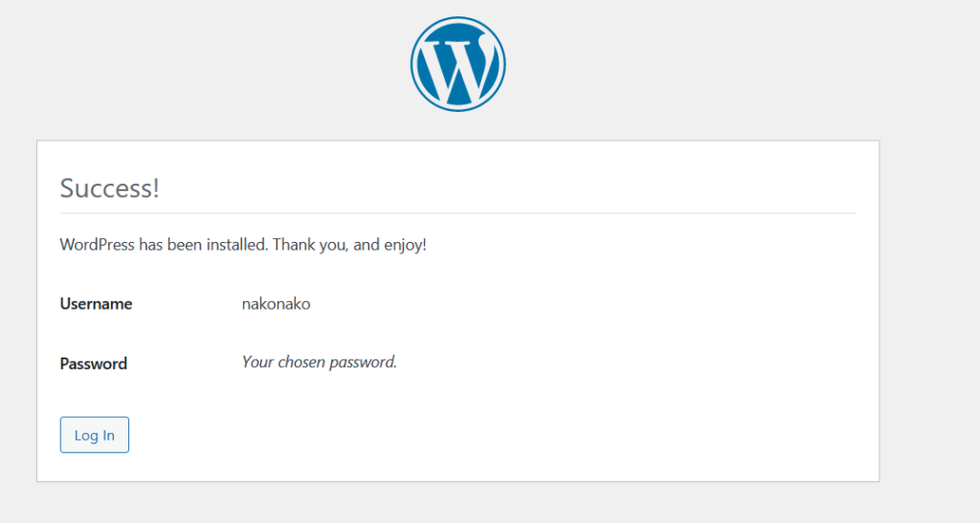Click the WordPress logo
The image size is (980, 523).
pyautogui.click(x=457, y=64)
